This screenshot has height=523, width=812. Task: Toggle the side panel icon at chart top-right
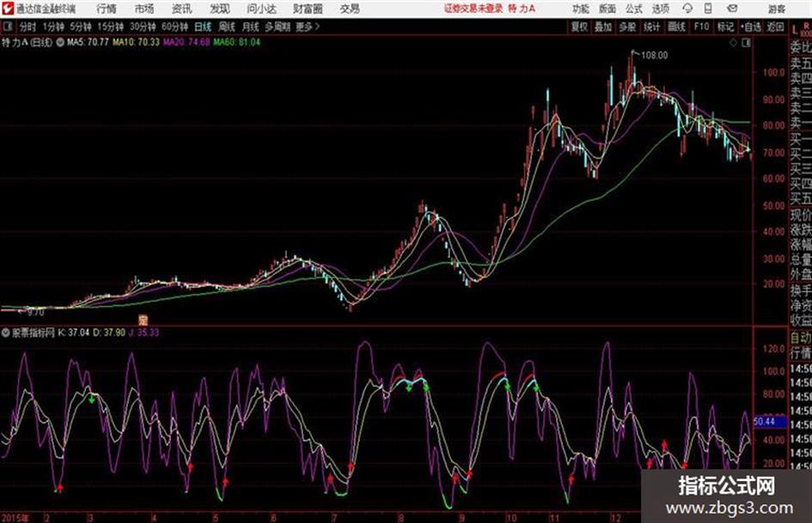tap(746, 43)
